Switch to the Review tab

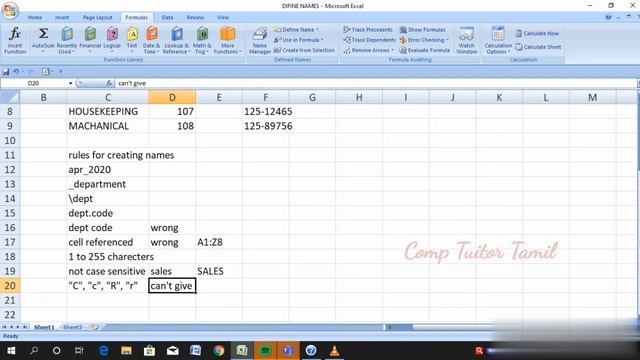click(x=195, y=18)
